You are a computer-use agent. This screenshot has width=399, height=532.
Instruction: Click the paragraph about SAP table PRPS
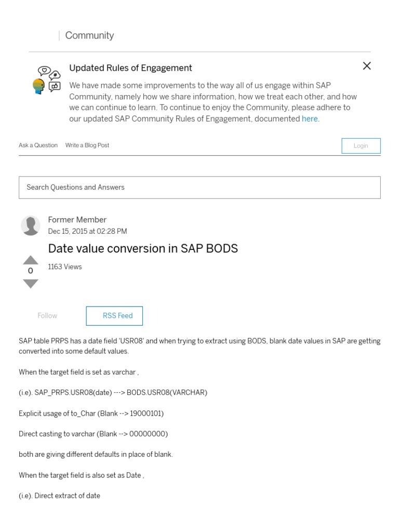pos(199,346)
